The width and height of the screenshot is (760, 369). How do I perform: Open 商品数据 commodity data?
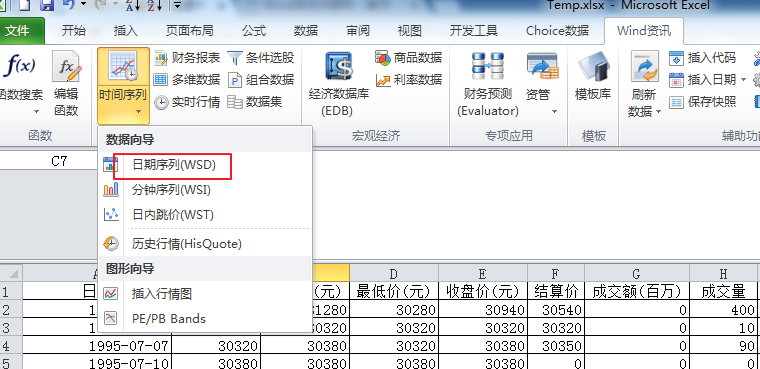[409, 58]
